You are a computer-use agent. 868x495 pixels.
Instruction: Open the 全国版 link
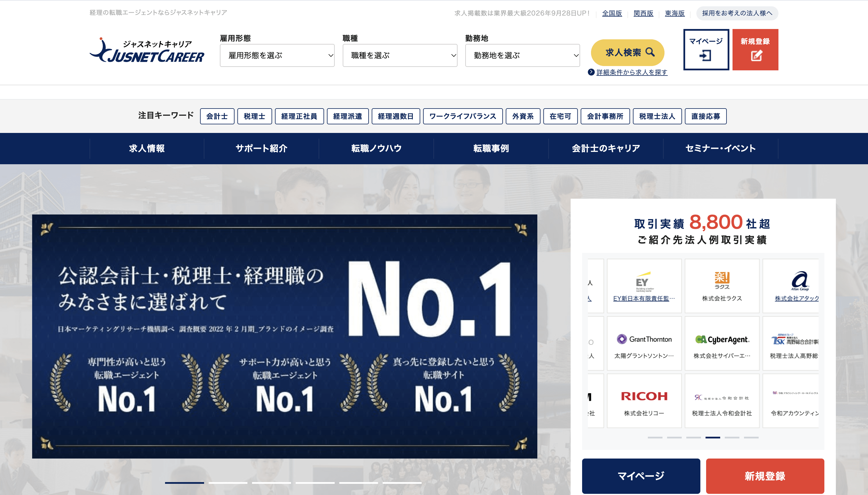612,13
